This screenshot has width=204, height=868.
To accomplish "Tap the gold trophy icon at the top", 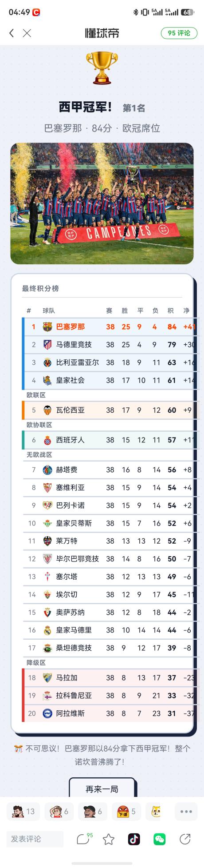I will (102, 68).
